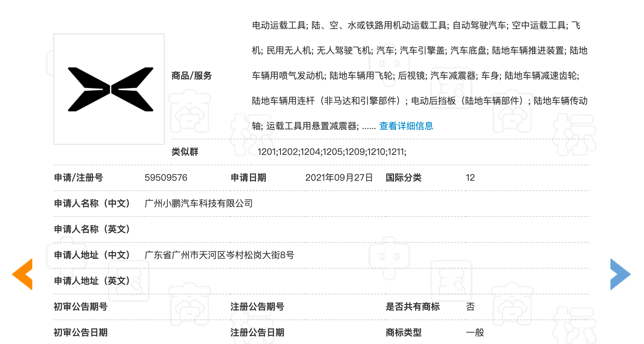Click the 注册公告期号 label
This screenshot has width=644, height=344.
point(257,307)
